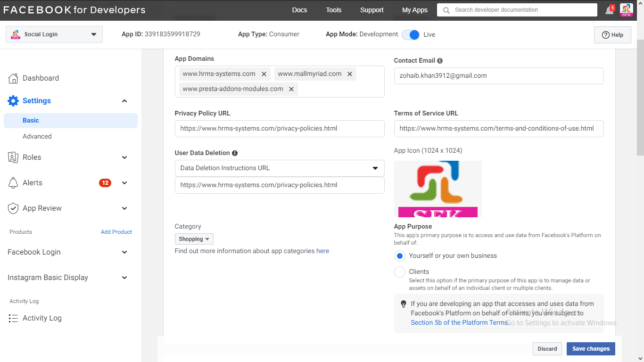Open the Advanced settings page
This screenshot has width=644, height=362.
(37, 136)
